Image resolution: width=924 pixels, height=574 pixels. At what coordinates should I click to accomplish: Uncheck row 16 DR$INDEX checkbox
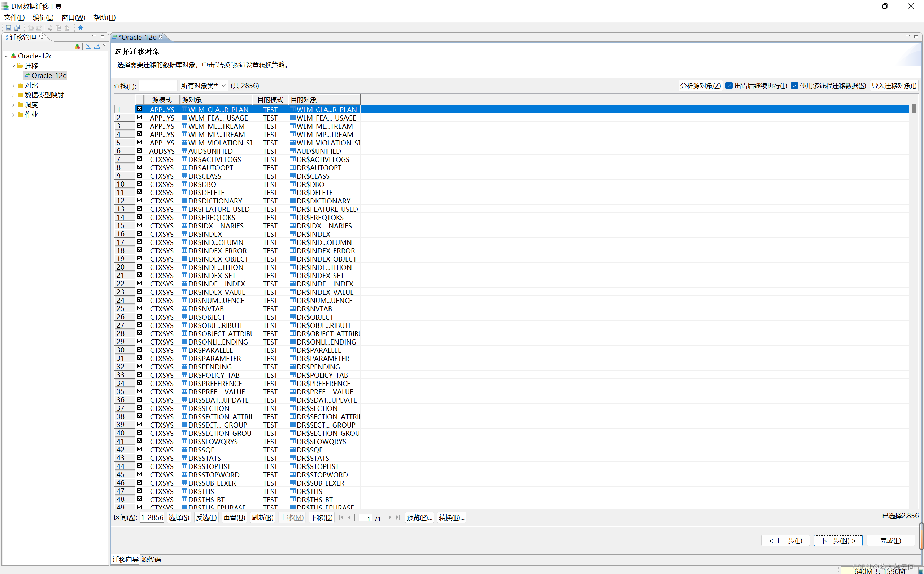pos(139,233)
